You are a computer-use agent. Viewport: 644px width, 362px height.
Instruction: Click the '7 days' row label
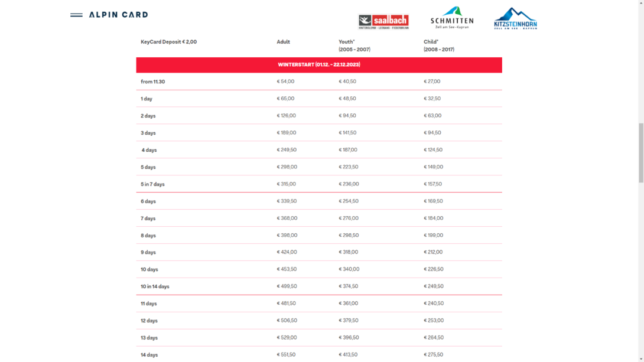pyautogui.click(x=148, y=218)
